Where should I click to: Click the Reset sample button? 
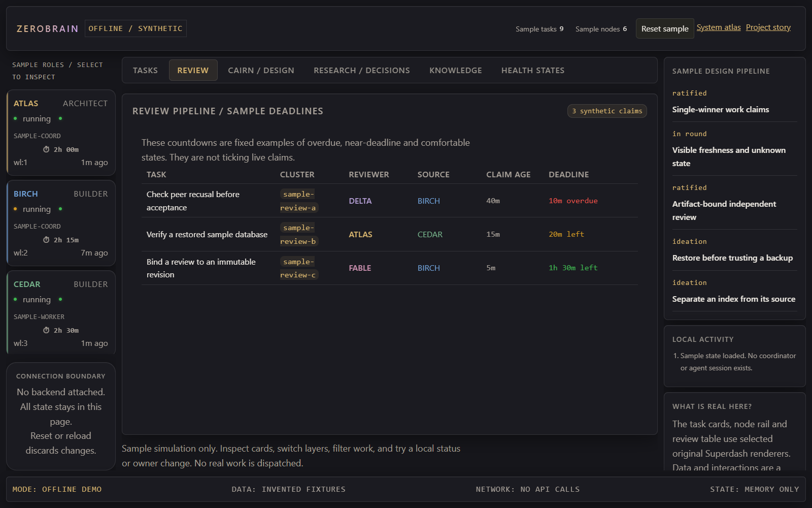(x=665, y=29)
